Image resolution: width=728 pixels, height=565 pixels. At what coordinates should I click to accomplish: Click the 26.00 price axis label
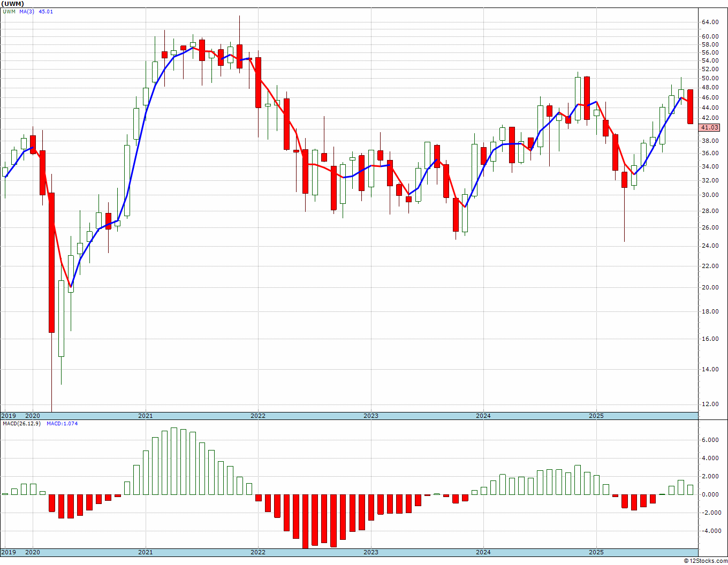[x=710, y=227]
